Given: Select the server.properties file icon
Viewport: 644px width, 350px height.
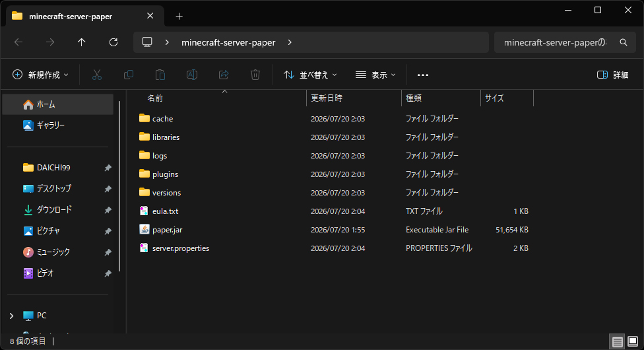Looking at the screenshot, I should point(144,248).
